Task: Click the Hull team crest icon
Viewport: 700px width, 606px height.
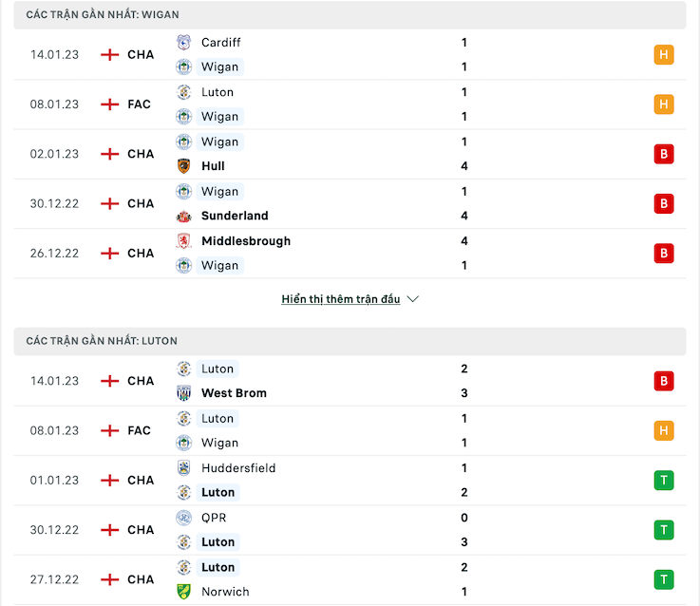Action: [x=183, y=166]
